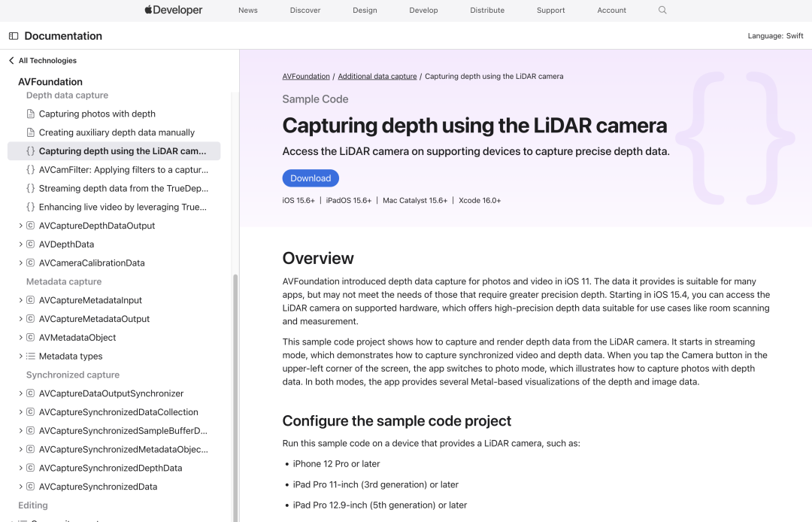Expand the Metadata types chevron
Screen dimensions: 812x522
[20, 356]
